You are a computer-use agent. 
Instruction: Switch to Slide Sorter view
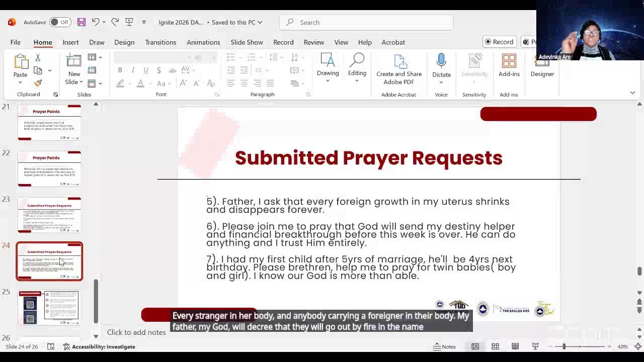[x=495, y=346]
